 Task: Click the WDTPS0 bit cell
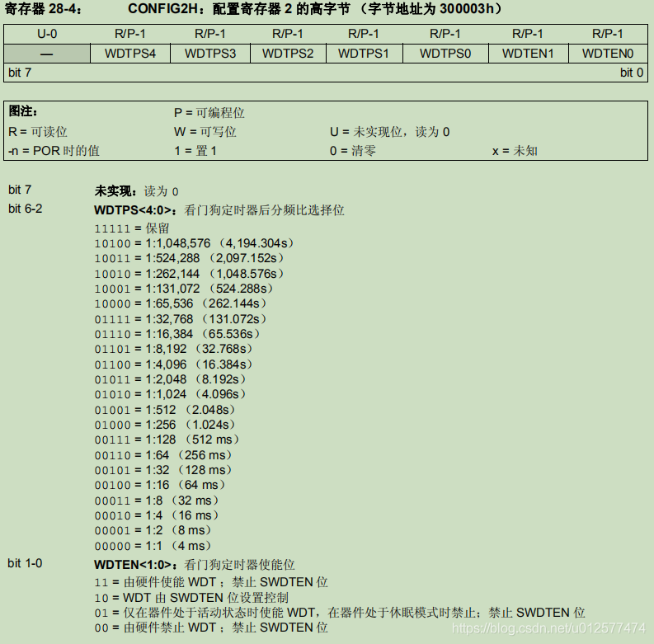point(445,54)
